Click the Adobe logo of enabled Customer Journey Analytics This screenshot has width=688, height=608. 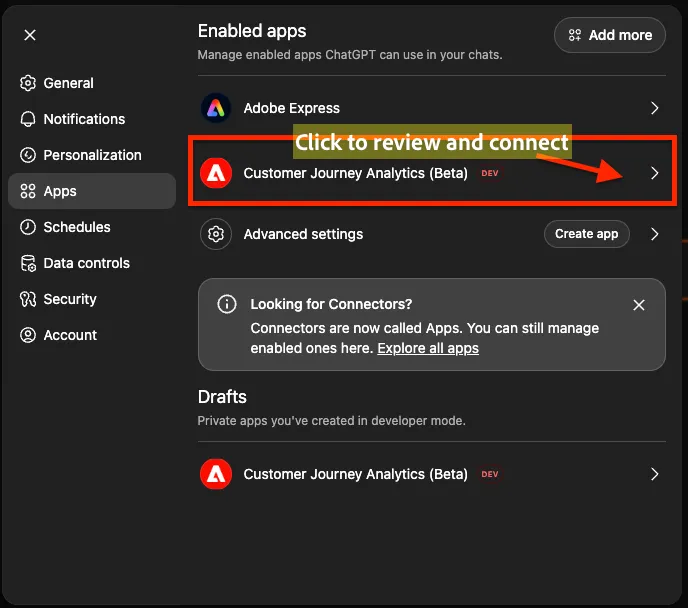216,173
